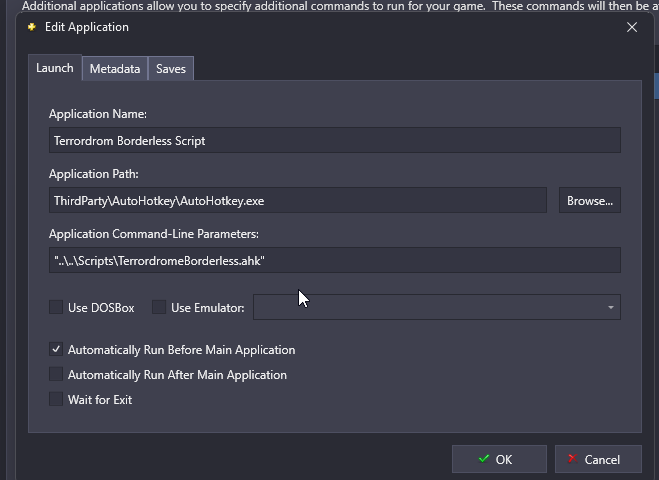The image size is (659, 480).
Task: Confirm with the OK button
Action: (x=498, y=459)
